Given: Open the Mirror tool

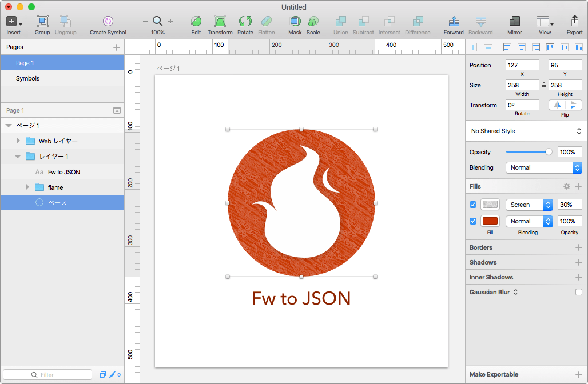Looking at the screenshot, I should coord(514,22).
